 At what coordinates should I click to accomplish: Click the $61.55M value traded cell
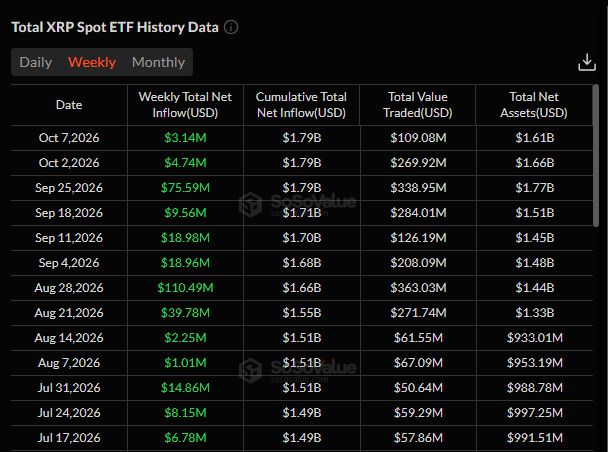(418, 338)
